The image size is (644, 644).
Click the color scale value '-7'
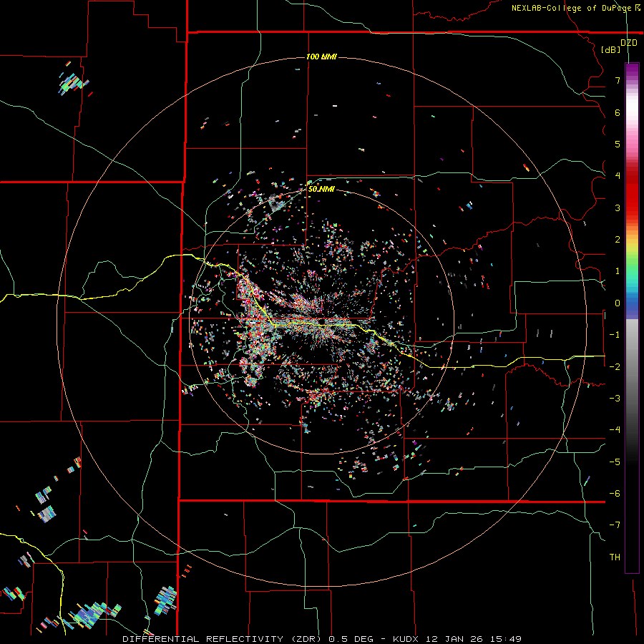click(x=615, y=525)
